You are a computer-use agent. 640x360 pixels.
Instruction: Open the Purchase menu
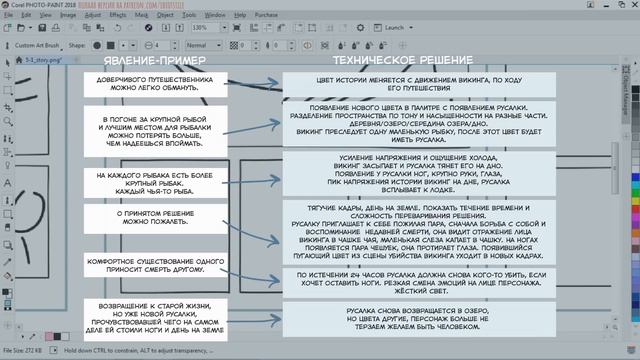click(x=266, y=15)
